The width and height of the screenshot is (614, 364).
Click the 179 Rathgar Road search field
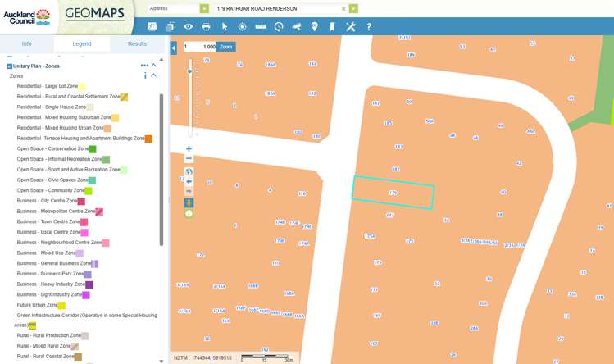(x=278, y=9)
